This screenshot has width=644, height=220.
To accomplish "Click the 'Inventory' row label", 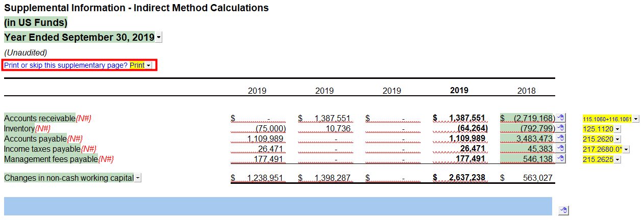I will point(19,128).
